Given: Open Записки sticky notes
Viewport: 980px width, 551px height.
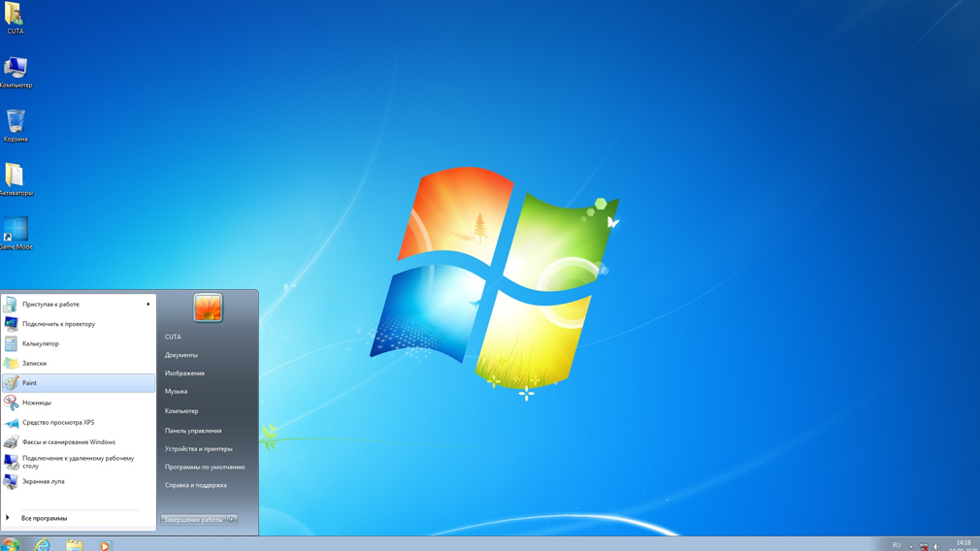Looking at the screenshot, I should [79, 363].
